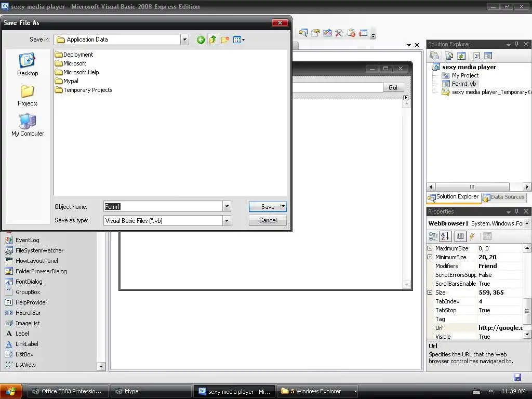This screenshot has width=532, height=399.
Task: Open the Save in folder dropdown
Action: [184, 39]
